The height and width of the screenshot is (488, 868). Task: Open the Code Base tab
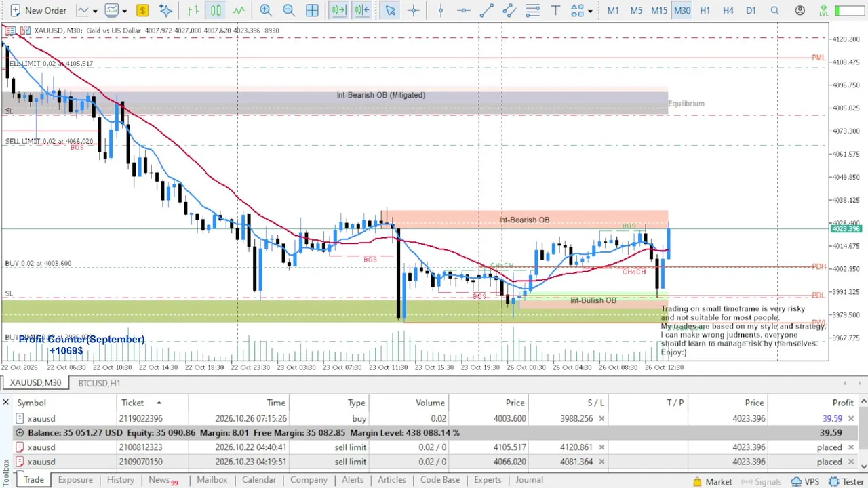pos(440,480)
